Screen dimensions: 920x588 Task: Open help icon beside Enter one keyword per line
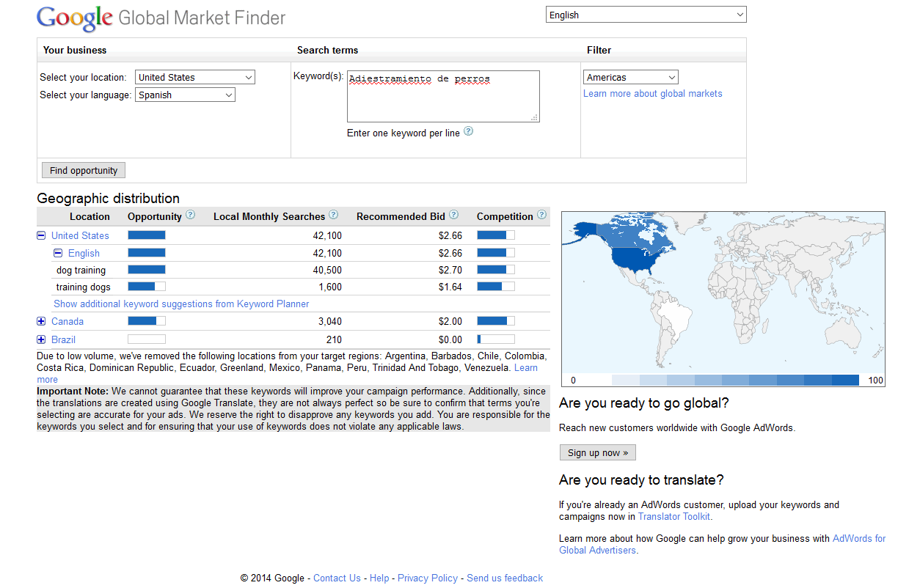point(468,131)
